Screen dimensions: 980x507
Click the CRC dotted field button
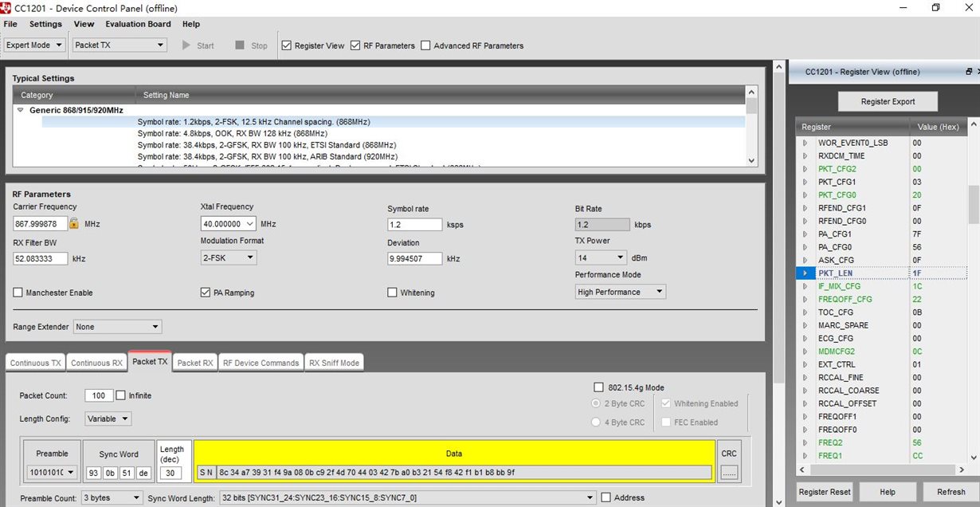point(729,473)
